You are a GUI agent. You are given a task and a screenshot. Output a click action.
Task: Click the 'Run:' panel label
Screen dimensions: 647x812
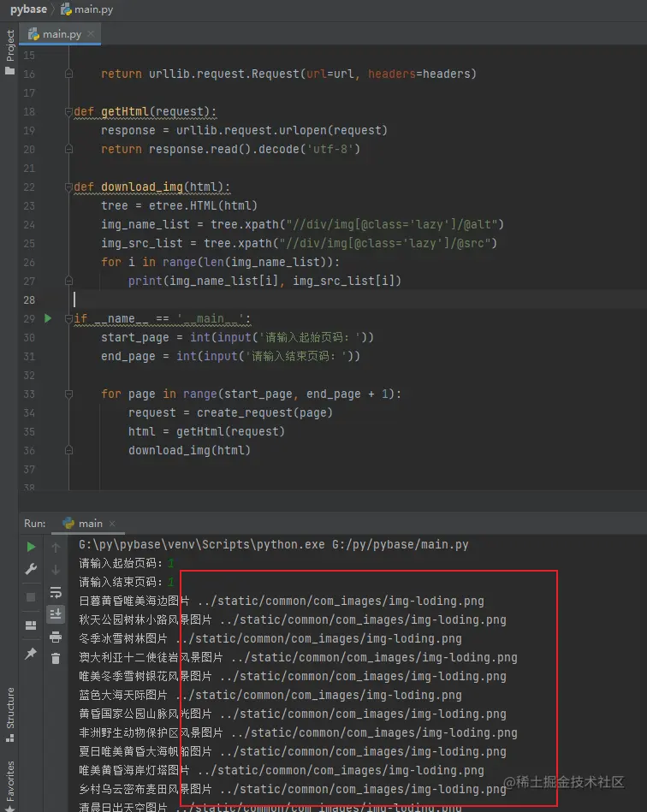[35, 523]
